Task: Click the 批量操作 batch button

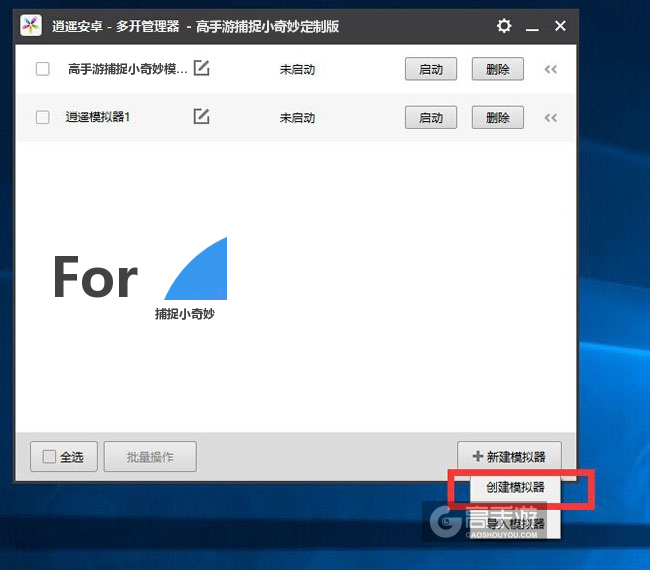Action: click(x=150, y=457)
